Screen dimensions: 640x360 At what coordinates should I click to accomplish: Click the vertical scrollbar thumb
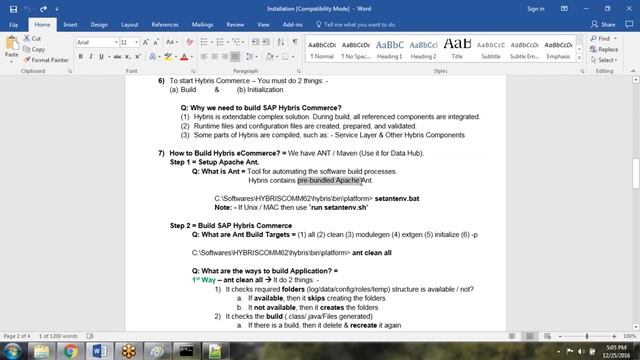click(x=636, y=173)
